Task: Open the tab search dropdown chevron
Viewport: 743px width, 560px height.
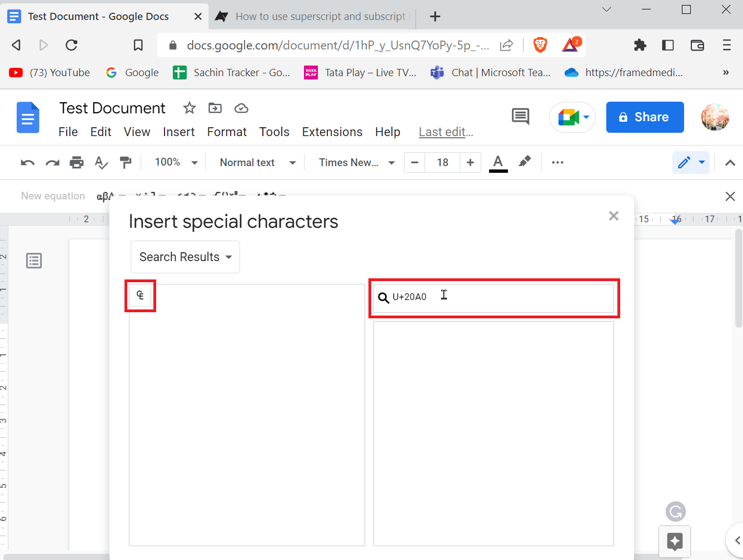Action: pyautogui.click(x=607, y=9)
